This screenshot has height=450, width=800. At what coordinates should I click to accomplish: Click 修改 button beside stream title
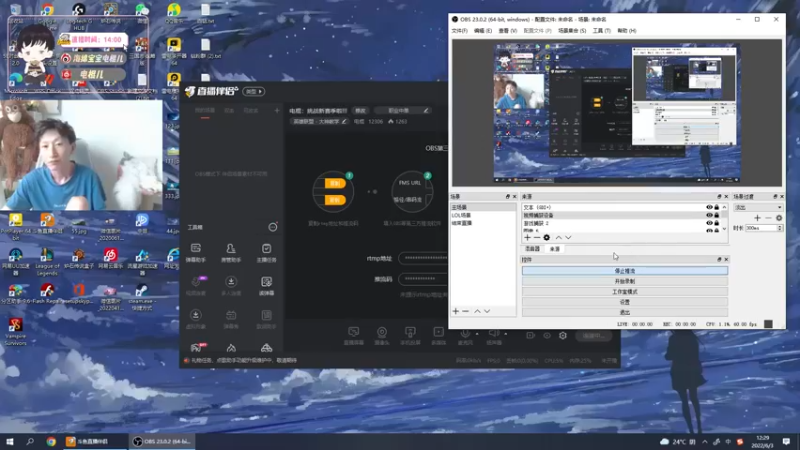360,110
